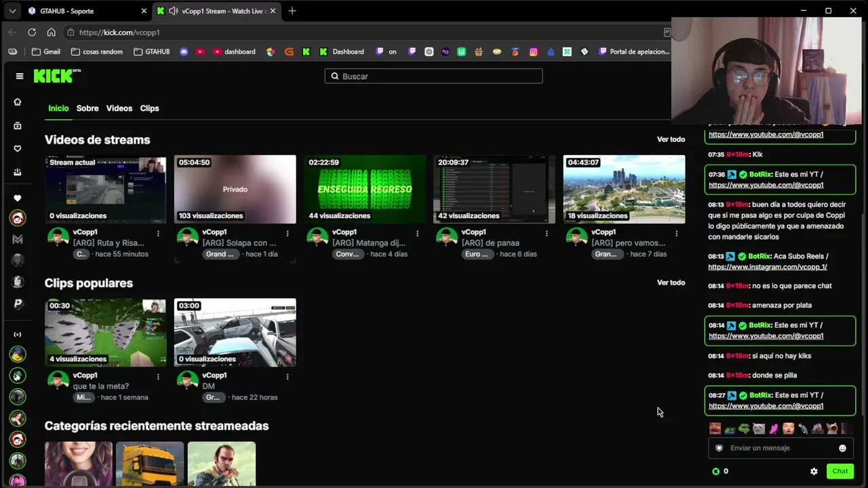Go to Home via sidebar house icon
Screen dimensions: 868x488
point(18,102)
